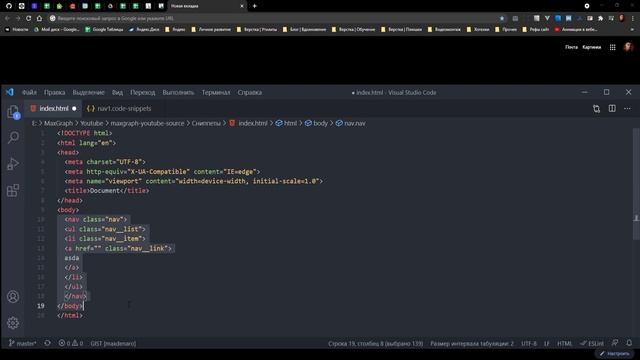Select Сниппеты breadcrumb folder
The width and height of the screenshot is (640, 360).
[206, 123]
